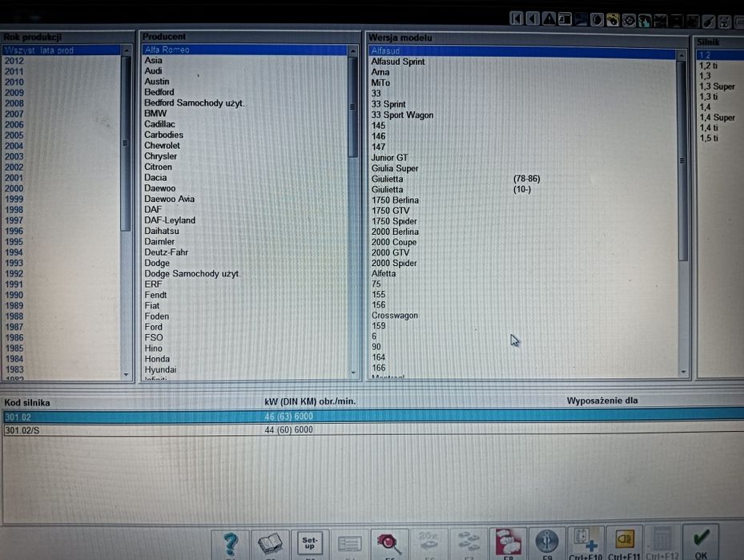Select year 2005 in production year list
This screenshot has height=560, width=744.
(x=14, y=135)
